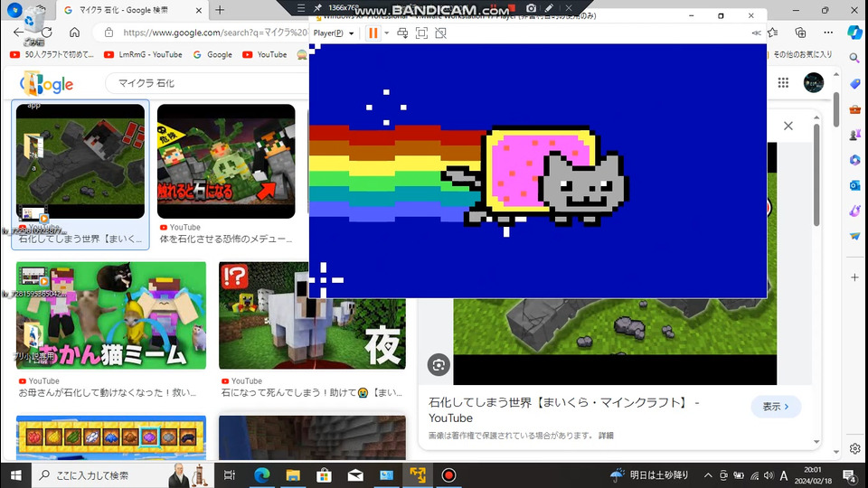This screenshot has width=868, height=488.
Task: Select the Bandicam pencil drawing tool
Action: click(x=549, y=8)
